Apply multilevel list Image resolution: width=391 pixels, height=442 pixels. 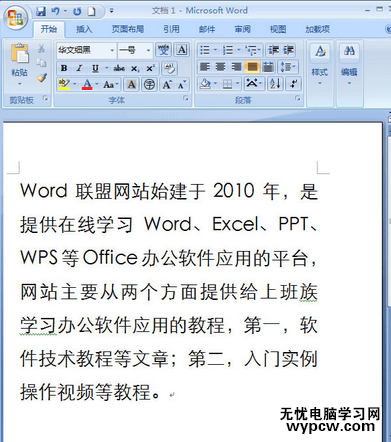(252, 50)
